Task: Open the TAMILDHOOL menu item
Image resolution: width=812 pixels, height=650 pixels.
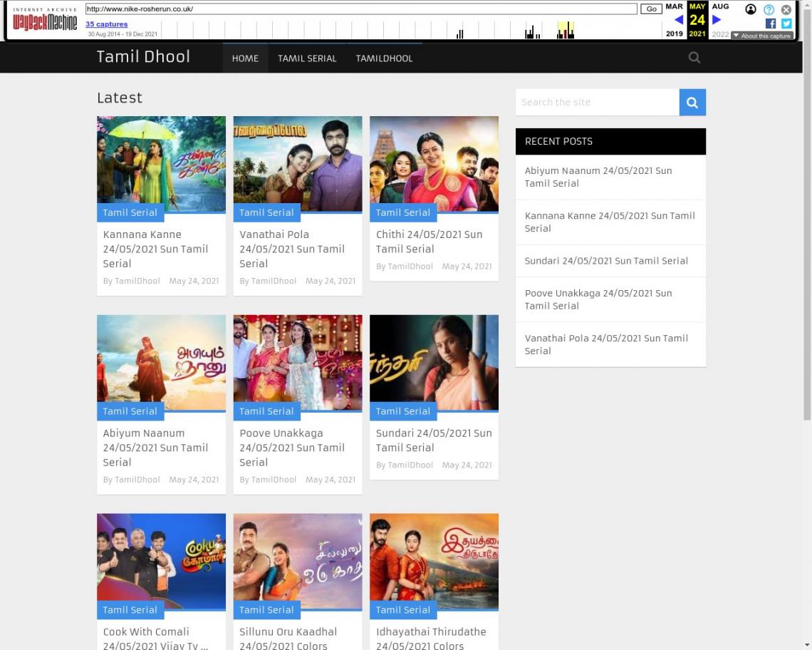Action: (384, 58)
